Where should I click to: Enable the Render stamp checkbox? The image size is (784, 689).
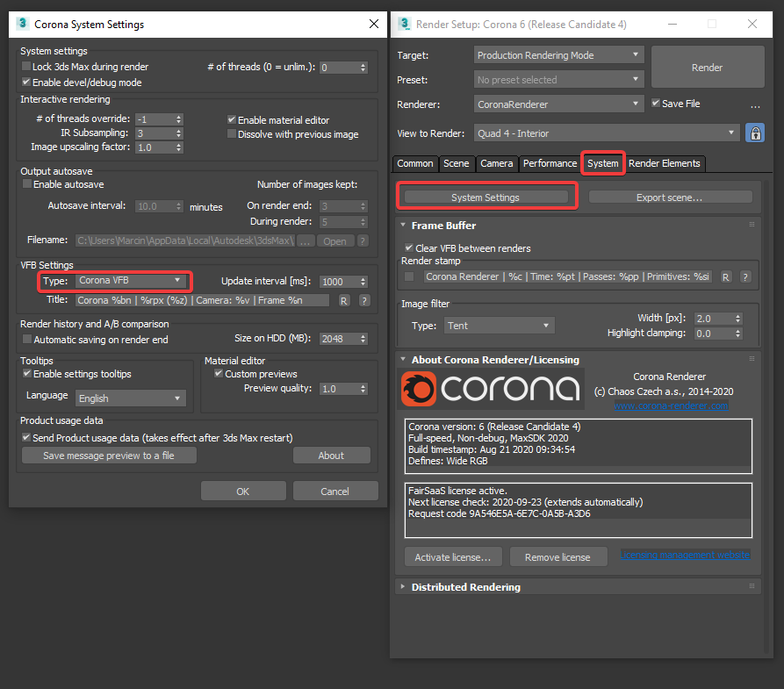click(409, 276)
